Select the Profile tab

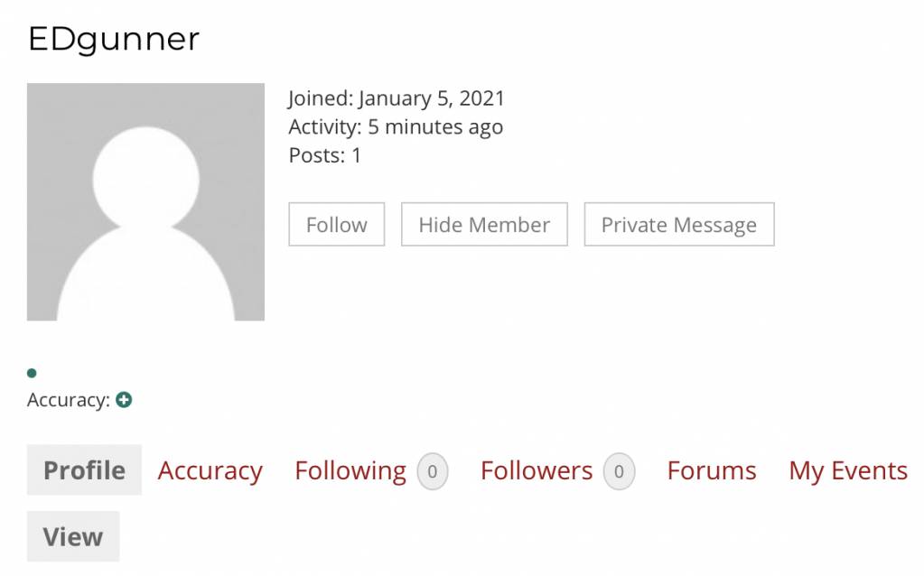[84, 470]
